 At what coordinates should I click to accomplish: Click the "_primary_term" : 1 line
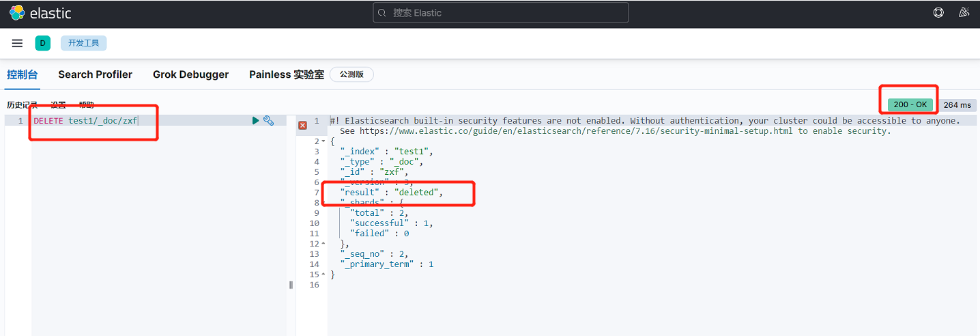point(386,264)
